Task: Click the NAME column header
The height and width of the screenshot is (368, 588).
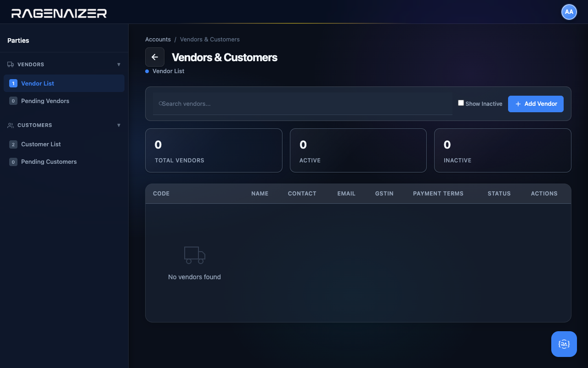Action: [x=260, y=194]
